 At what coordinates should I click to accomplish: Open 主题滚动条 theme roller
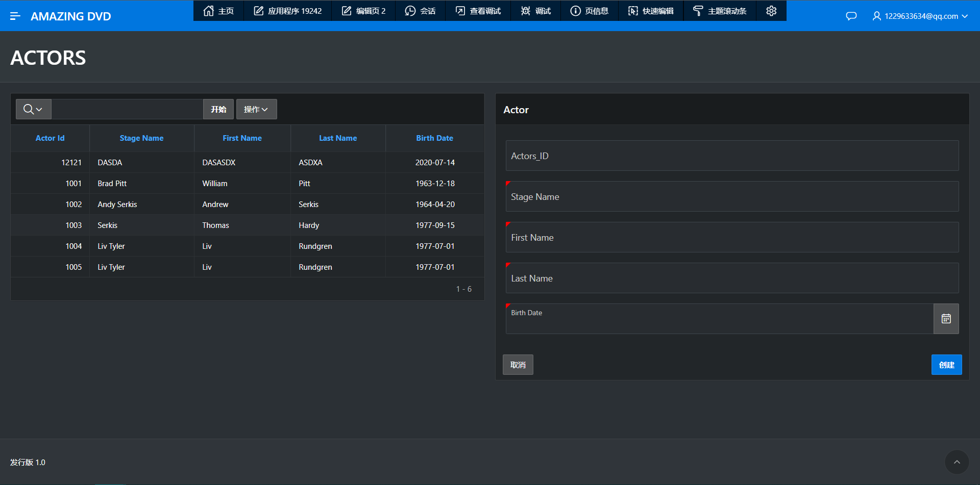click(720, 11)
